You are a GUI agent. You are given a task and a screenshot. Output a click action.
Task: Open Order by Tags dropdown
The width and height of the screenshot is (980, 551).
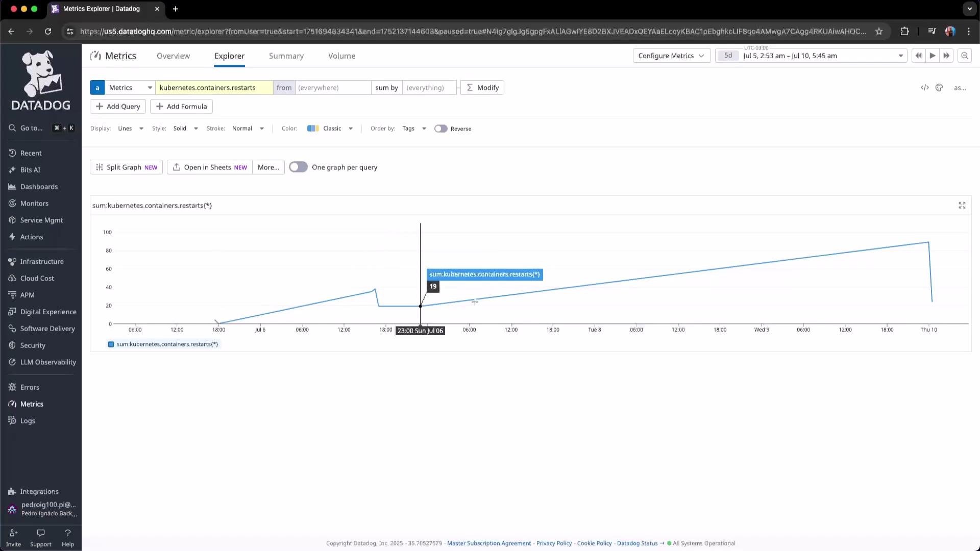coord(414,129)
